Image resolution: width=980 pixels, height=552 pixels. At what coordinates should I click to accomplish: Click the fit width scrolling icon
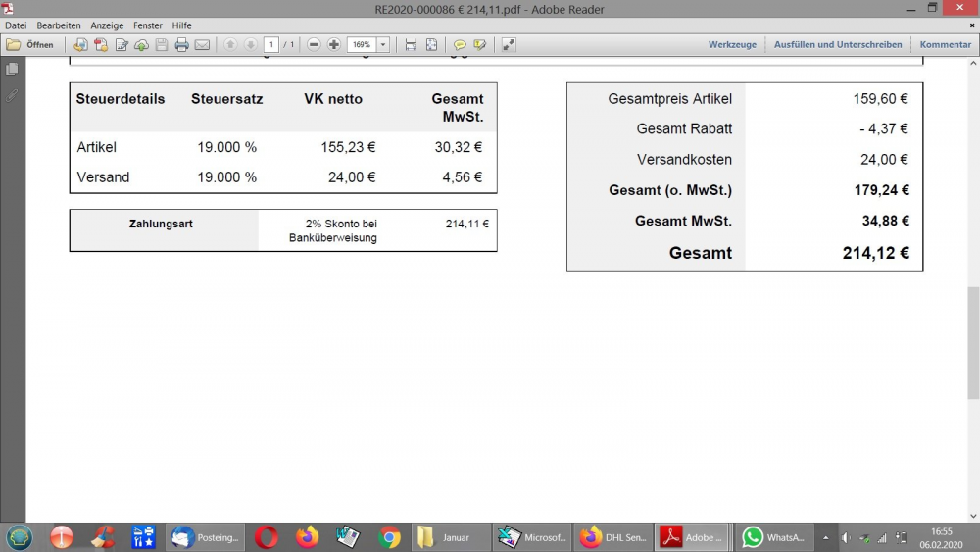(x=411, y=44)
